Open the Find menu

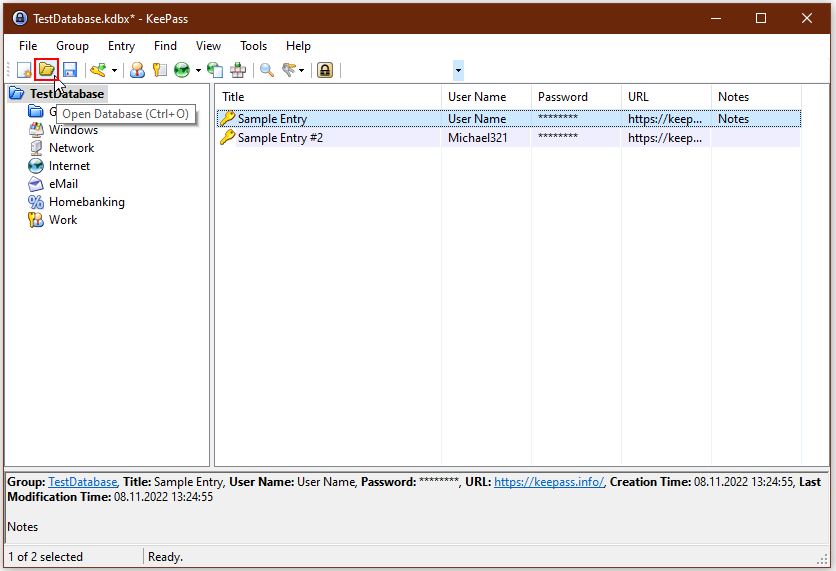coord(165,46)
